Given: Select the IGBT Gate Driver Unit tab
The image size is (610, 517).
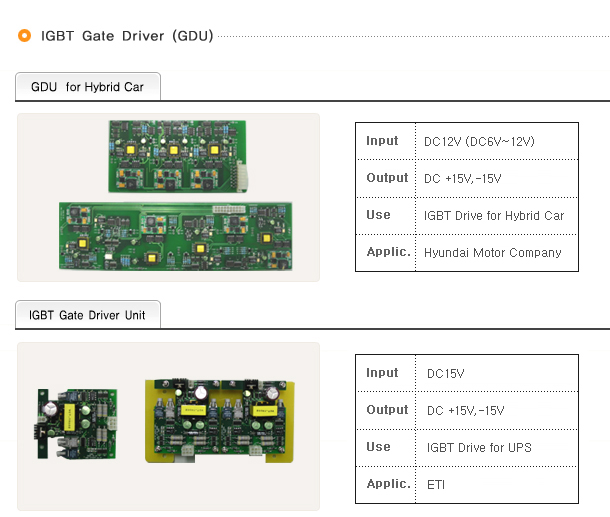Looking at the screenshot, I should [88, 315].
